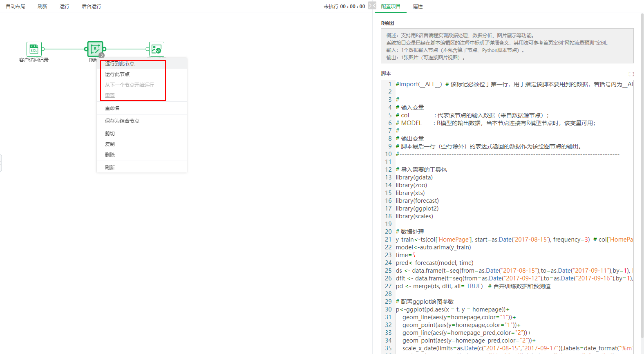Viewport: 644px width, 354px height.
Task: Open the 配置项目 tab
Action: (391, 7)
